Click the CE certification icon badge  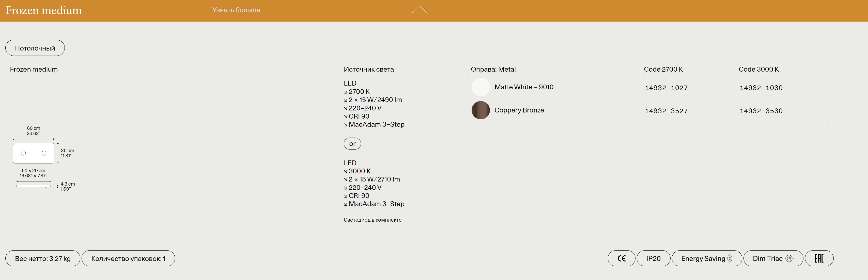[621, 258]
